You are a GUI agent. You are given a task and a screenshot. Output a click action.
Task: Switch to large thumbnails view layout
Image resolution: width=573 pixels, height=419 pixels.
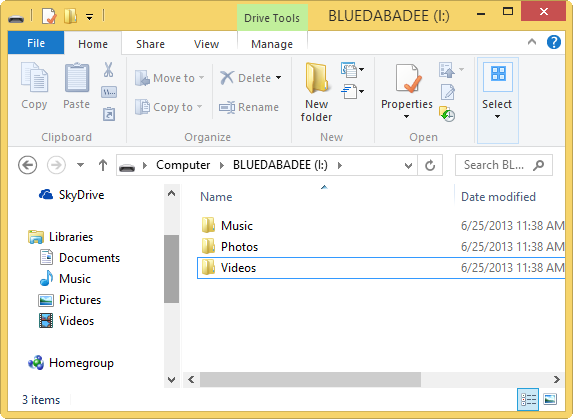[550, 399]
